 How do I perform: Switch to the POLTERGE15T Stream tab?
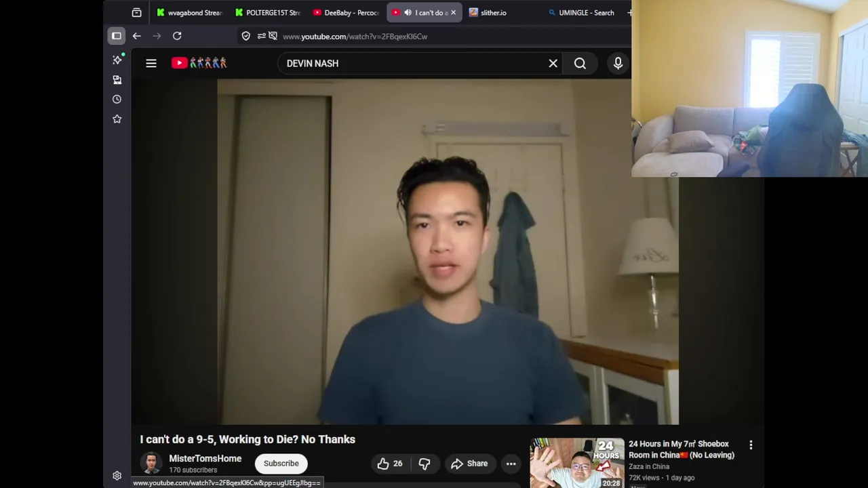click(268, 12)
